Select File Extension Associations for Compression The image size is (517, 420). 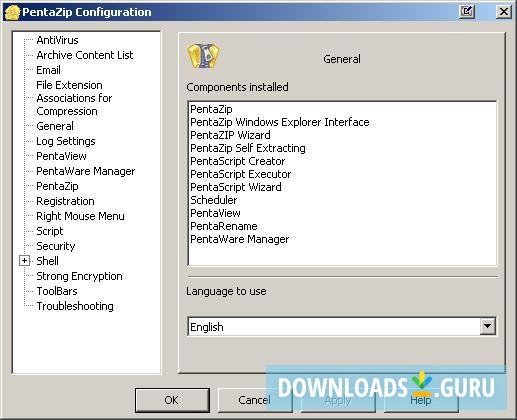click(74, 98)
